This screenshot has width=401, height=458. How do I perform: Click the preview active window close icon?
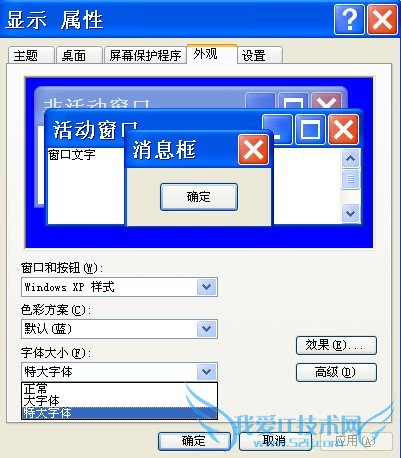click(344, 129)
